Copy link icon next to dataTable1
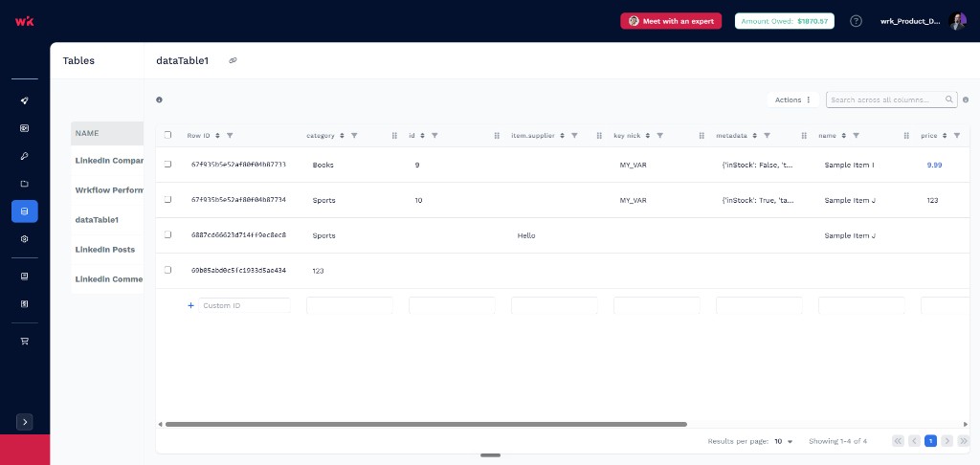The image size is (980, 465). point(234,60)
